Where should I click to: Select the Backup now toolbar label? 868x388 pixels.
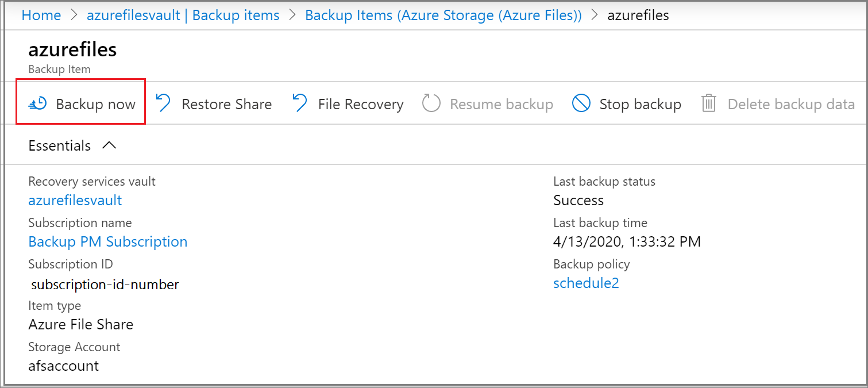[95, 104]
